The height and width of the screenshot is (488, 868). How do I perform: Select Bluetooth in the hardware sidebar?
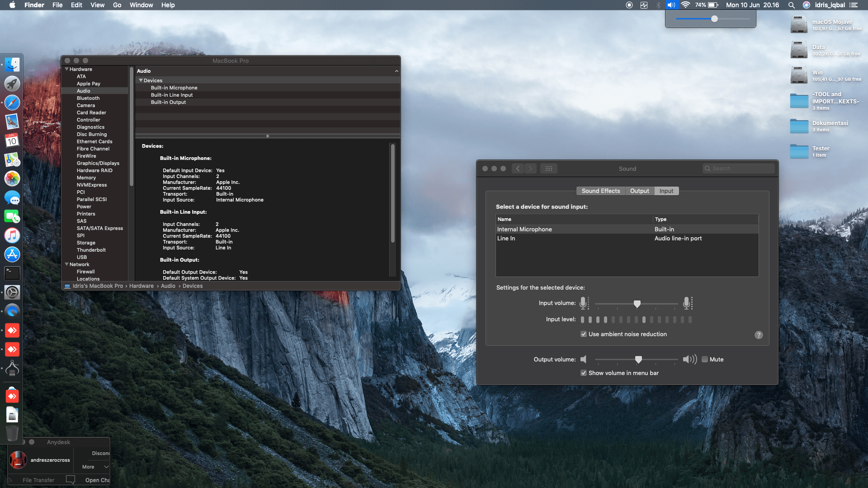(x=88, y=98)
